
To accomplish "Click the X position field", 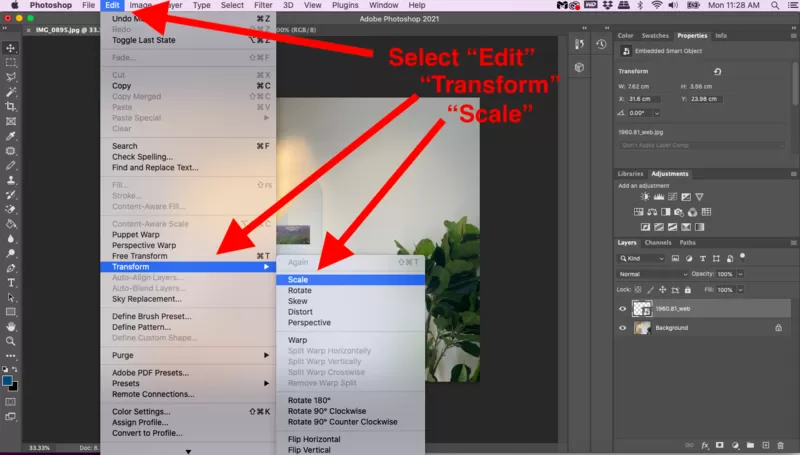I will pyautogui.click(x=643, y=99).
